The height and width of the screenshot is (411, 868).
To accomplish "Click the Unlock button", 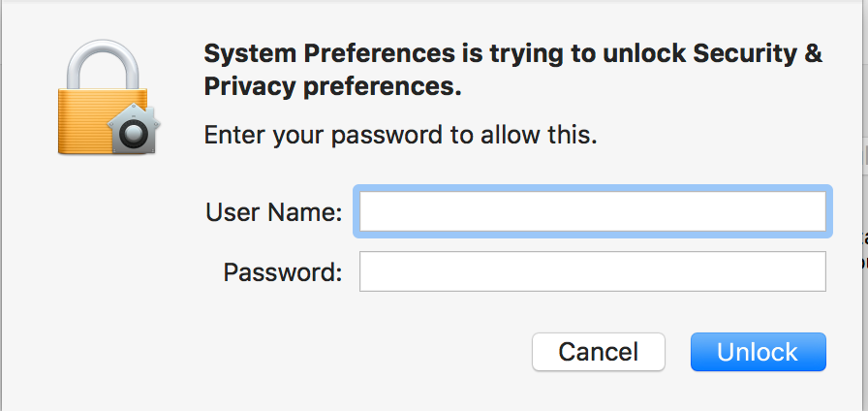I will (x=758, y=352).
